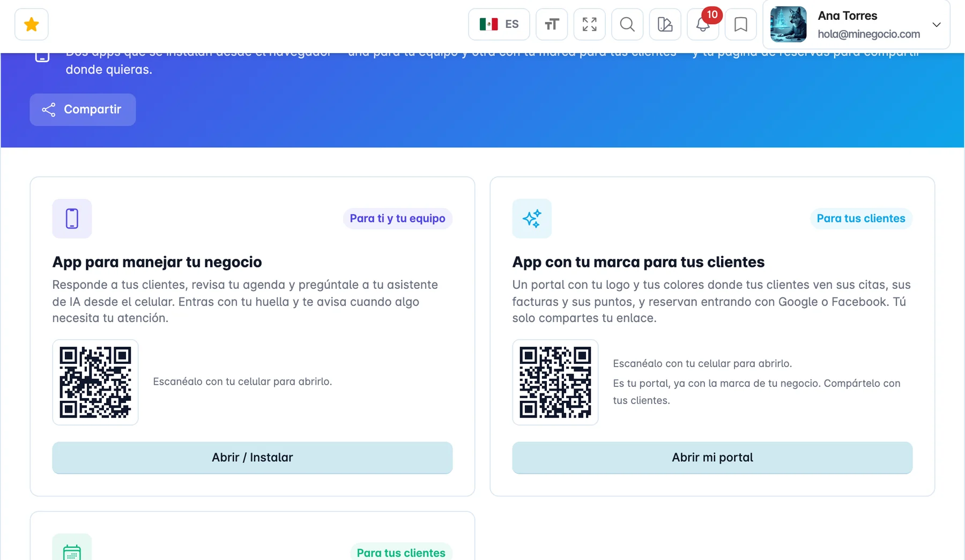
Task: Click the text size icon
Action: [552, 25]
